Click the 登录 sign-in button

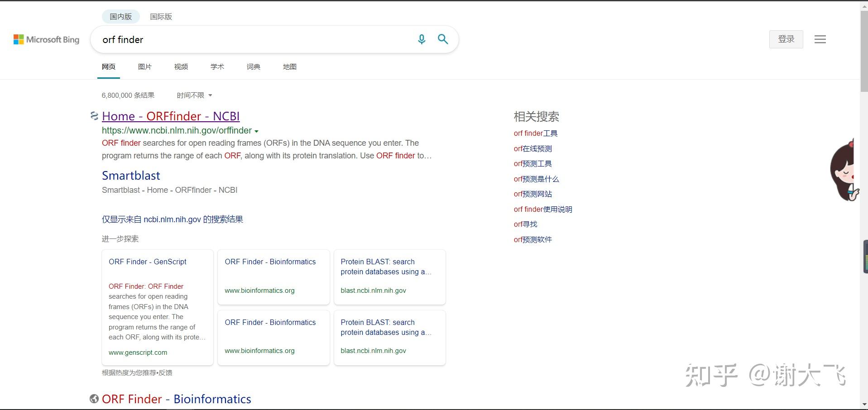click(786, 39)
